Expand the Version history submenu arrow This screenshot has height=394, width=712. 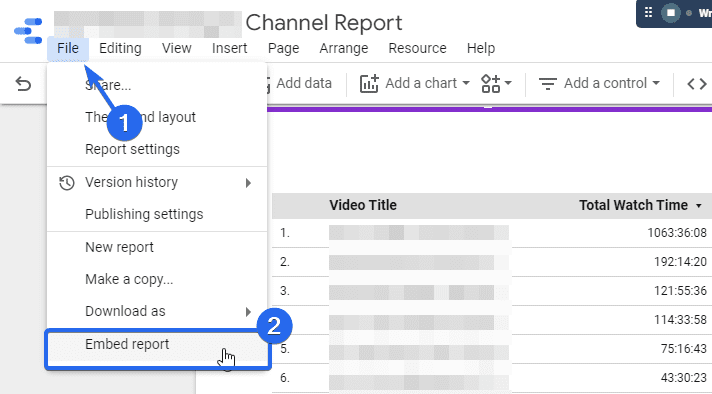(x=248, y=182)
